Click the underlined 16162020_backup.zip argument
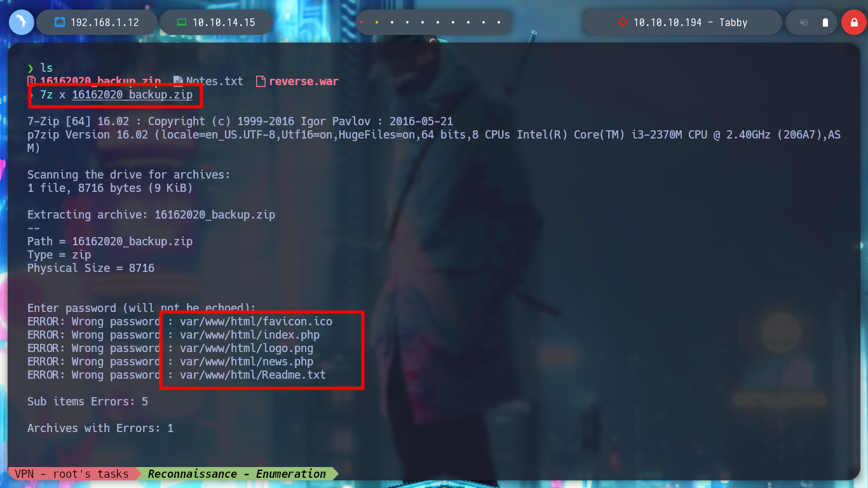 (132, 95)
